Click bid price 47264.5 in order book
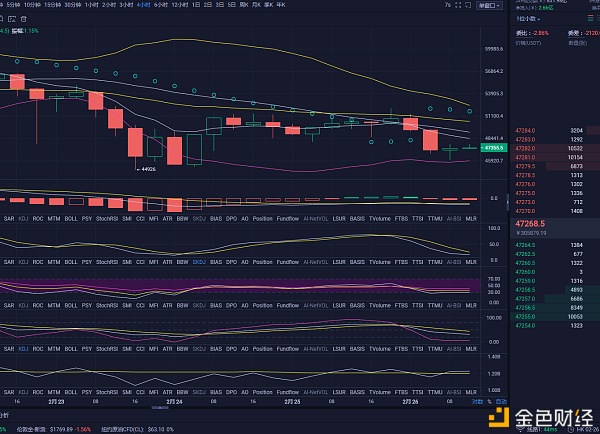Image resolution: width=600 pixels, height=434 pixels. click(x=525, y=245)
